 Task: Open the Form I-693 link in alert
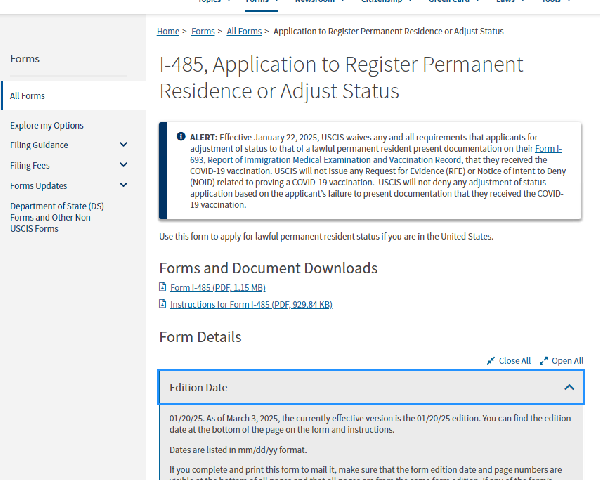pyautogui.click(x=548, y=149)
